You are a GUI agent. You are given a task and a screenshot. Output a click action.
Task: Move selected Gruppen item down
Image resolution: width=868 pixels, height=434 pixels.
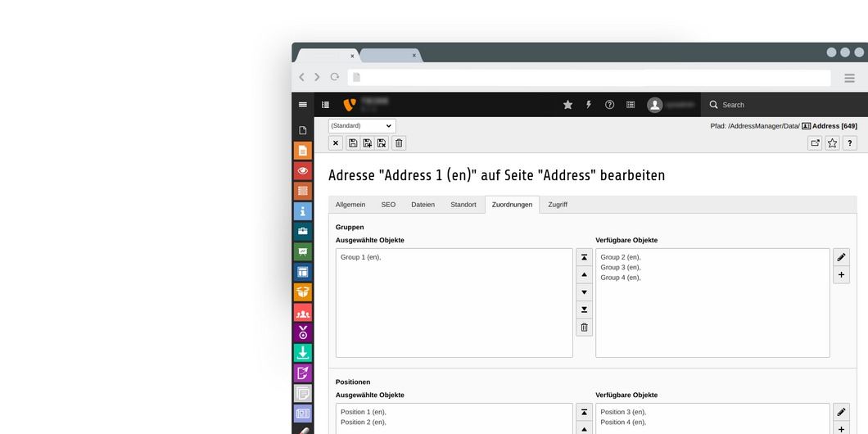(584, 292)
